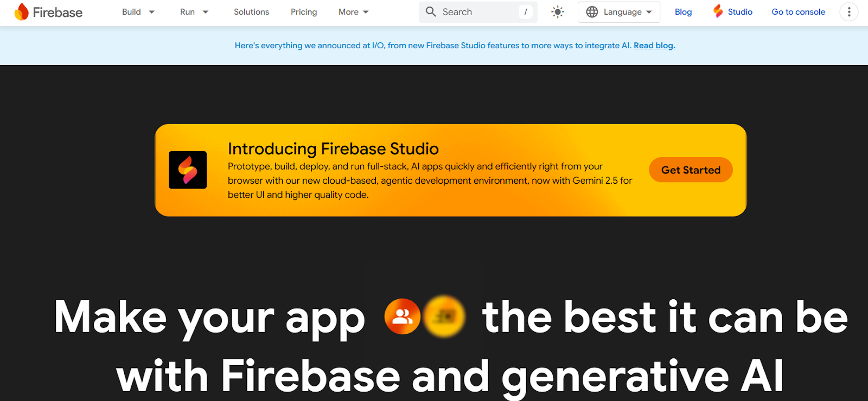Click the slash shortcut badge in search
The width and height of the screenshot is (868, 401).
pos(525,11)
